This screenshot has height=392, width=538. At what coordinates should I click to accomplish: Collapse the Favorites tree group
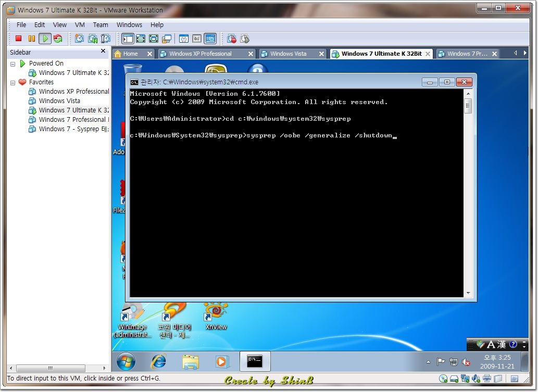pos(13,82)
